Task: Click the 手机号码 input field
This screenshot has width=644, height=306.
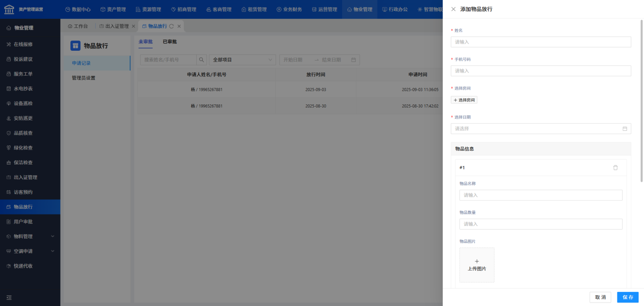Action: [x=541, y=70]
